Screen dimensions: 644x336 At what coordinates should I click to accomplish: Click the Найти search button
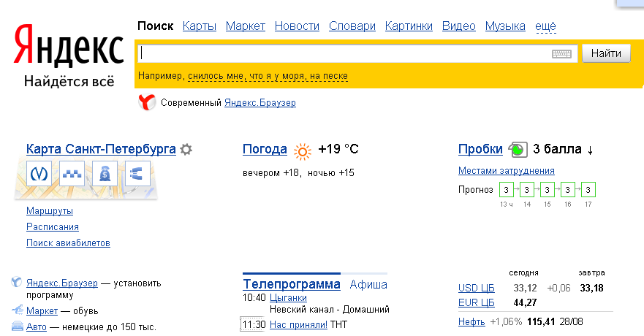coord(606,53)
